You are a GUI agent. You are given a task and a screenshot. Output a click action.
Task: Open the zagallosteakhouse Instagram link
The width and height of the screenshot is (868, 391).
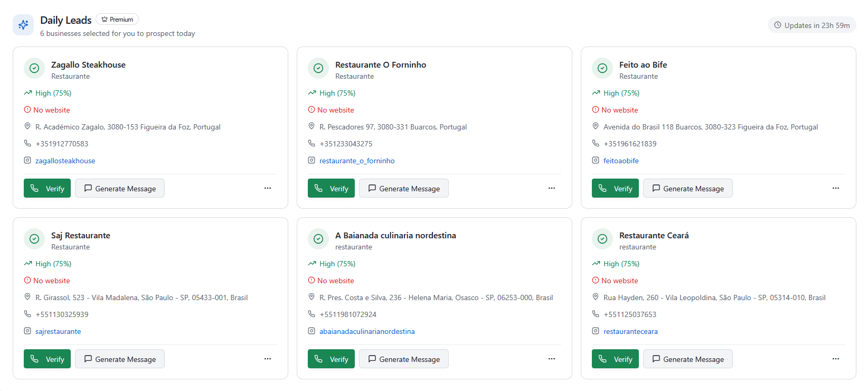point(65,161)
